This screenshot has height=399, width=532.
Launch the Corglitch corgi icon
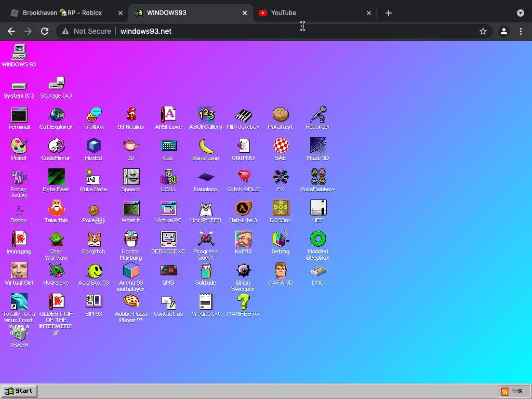[94, 243]
